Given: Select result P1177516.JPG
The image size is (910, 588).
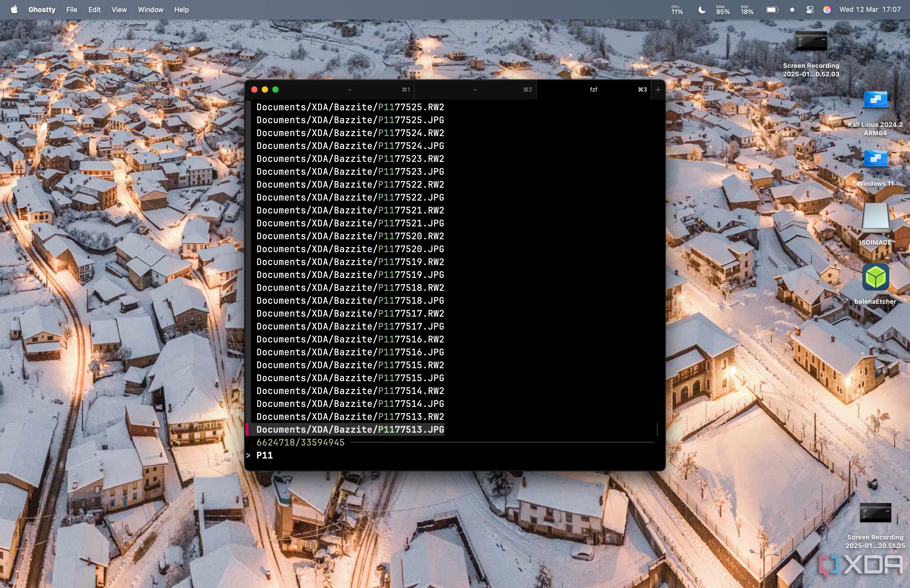Looking at the screenshot, I should click(x=350, y=352).
